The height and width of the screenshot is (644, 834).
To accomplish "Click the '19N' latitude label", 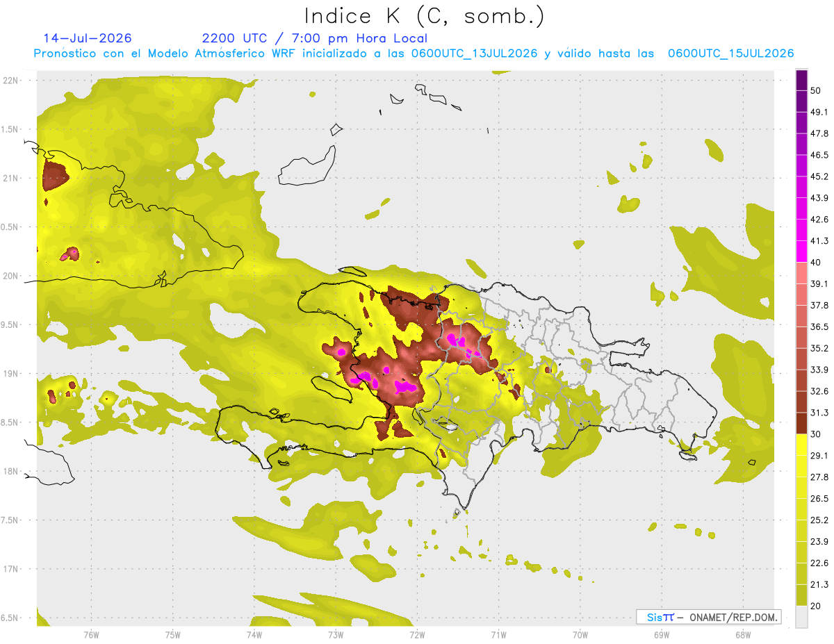I will tap(12, 374).
